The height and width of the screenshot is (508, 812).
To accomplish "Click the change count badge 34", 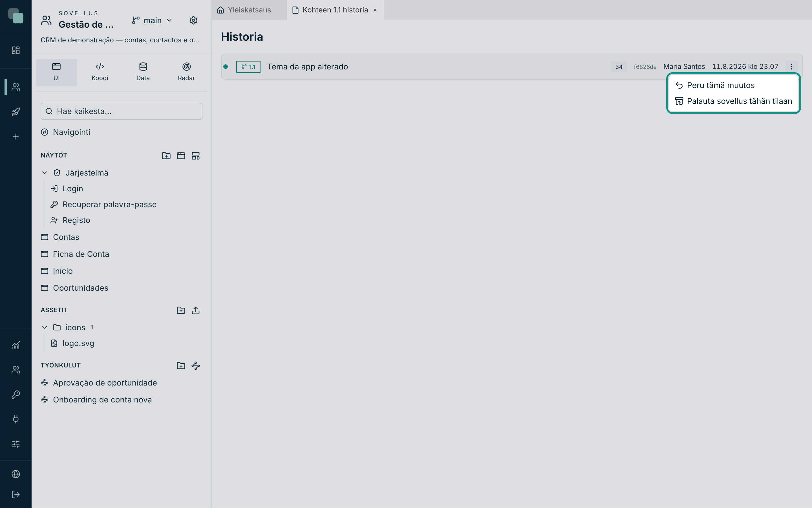I will point(619,67).
